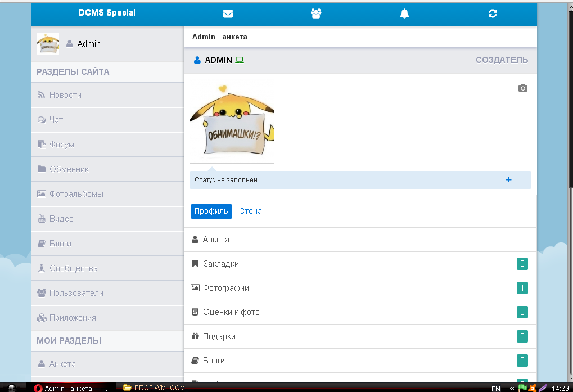Click the Opera icon in taskbar
Viewport: 573px width, 392px height.
(x=38, y=388)
